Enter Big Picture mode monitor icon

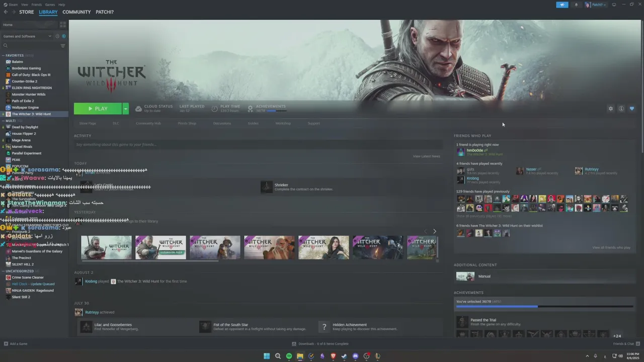[x=614, y=5]
